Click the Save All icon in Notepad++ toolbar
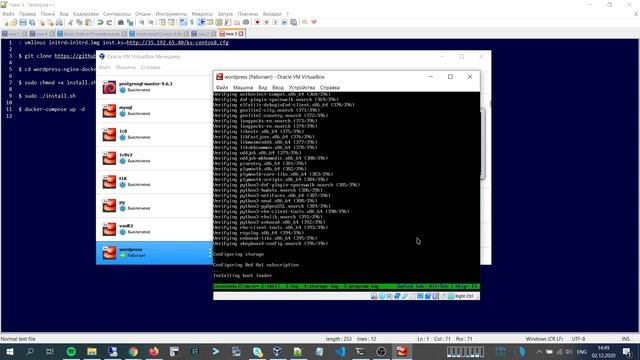Viewport: 640px width, 360px height. [32, 23]
